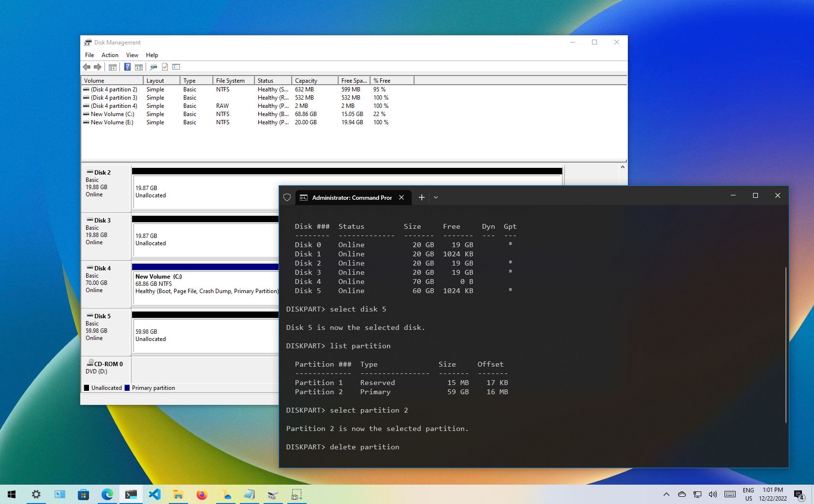Screen dimensions: 814x504
Task: Click the blue Help question mark icon
Action: coord(127,67)
